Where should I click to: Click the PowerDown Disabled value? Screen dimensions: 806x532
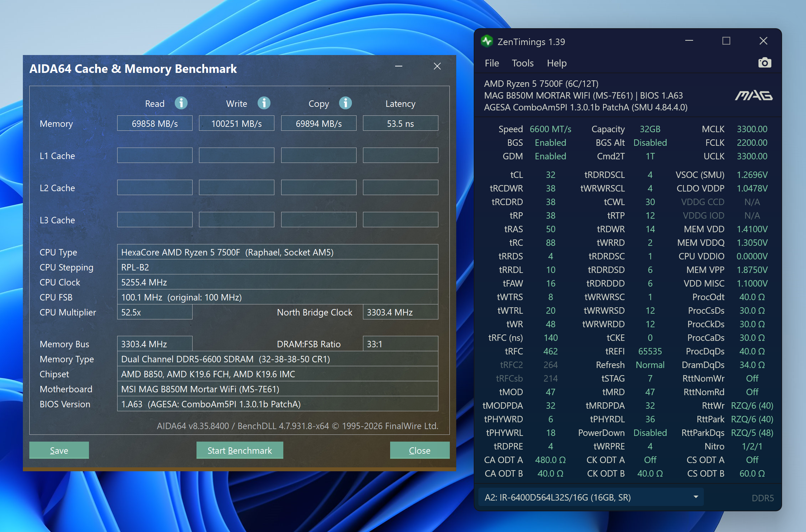(x=650, y=433)
